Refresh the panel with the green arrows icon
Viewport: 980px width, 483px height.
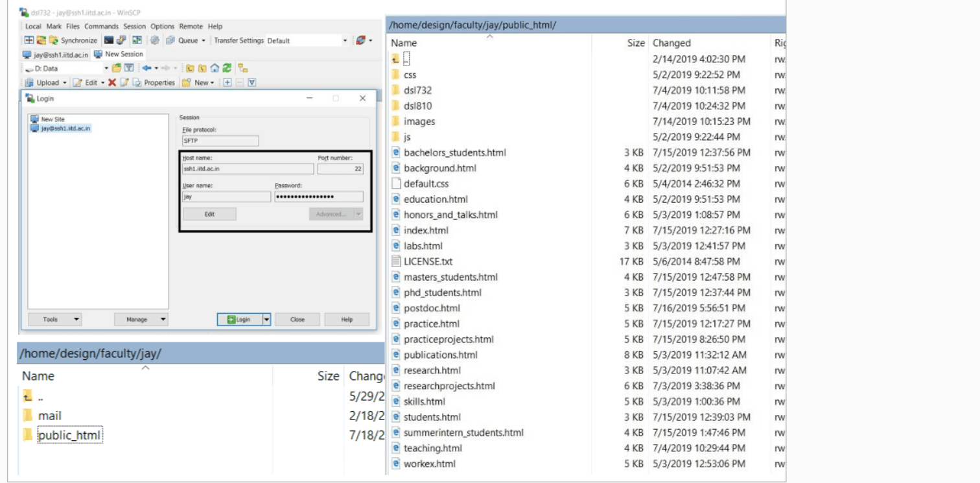tap(227, 68)
